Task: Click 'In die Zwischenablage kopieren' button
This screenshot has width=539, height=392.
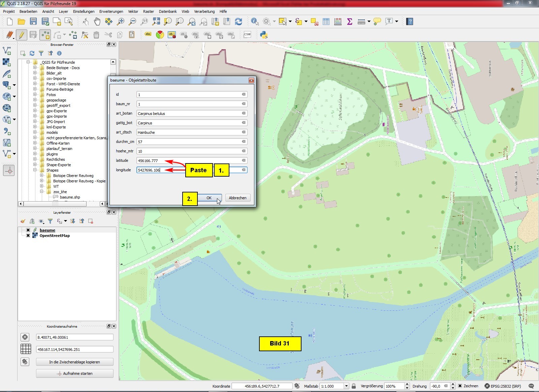Action: click(74, 362)
